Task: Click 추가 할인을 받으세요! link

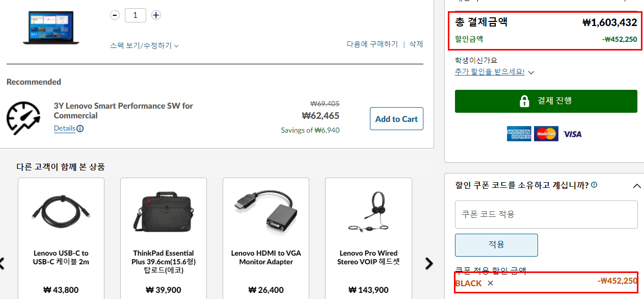Action: click(490, 72)
